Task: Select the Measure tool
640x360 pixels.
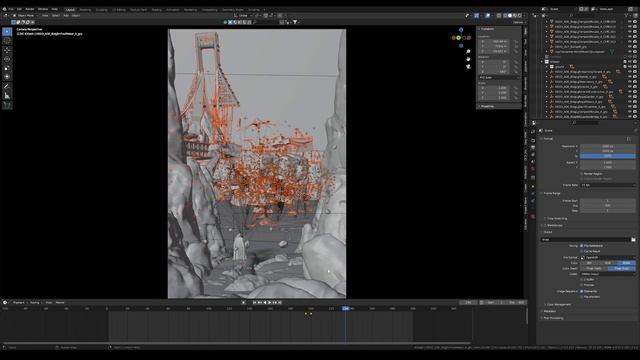Action: coord(7,96)
